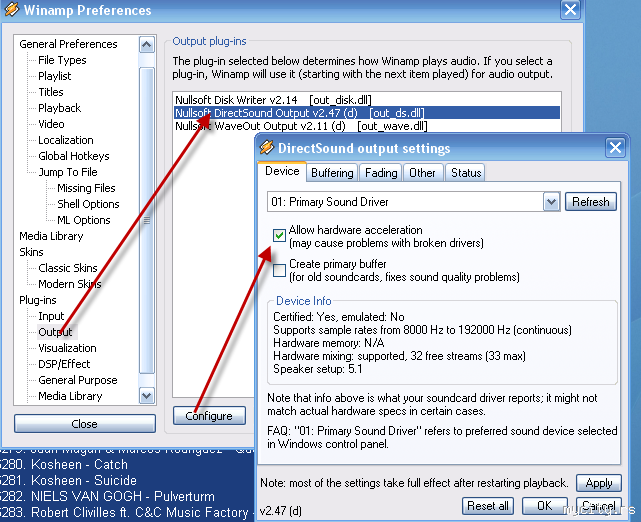641x522 pixels.
Task: Select ML Options tree item
Action: pyautogui.click(x=84, y=220)
